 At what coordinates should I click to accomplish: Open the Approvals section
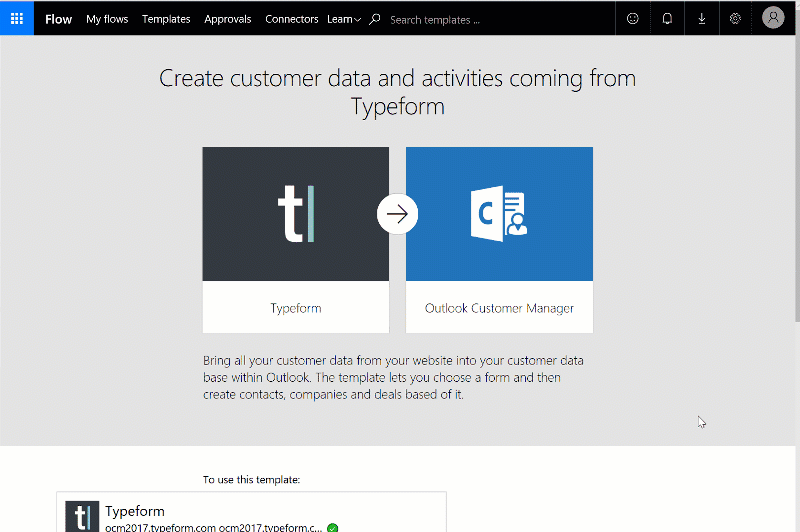click(228, 19)
